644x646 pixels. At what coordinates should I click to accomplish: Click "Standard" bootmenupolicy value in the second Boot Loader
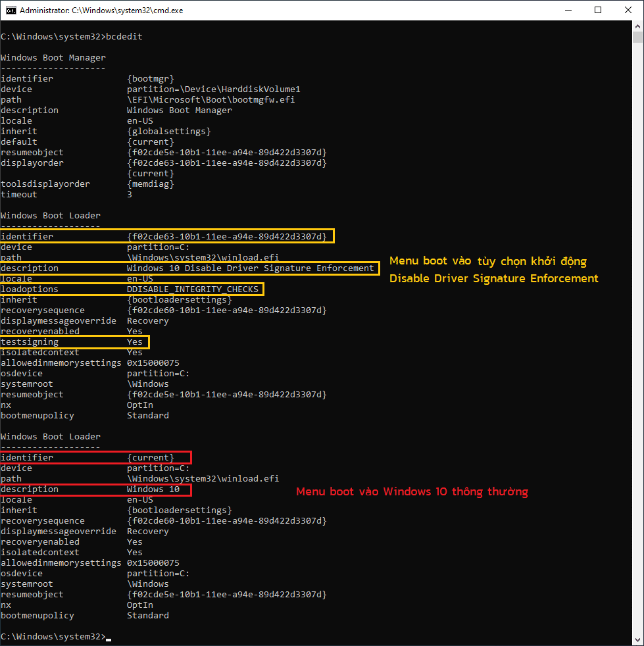pyautogui.click(x=148, y=616)
